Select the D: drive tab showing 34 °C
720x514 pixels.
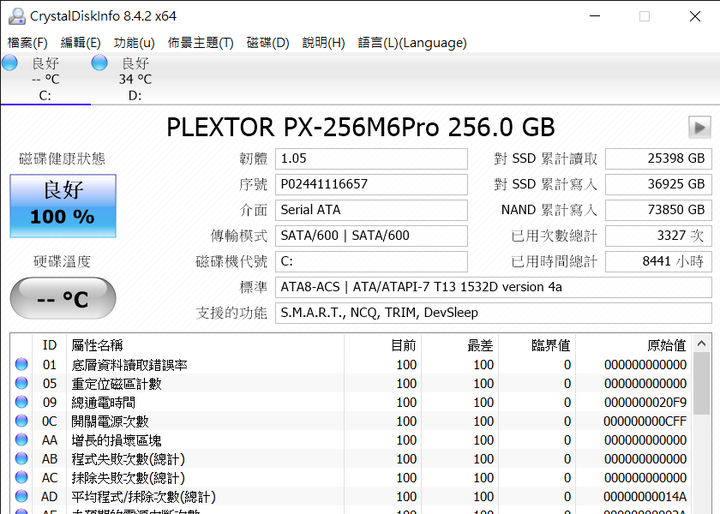pos(135,79)
